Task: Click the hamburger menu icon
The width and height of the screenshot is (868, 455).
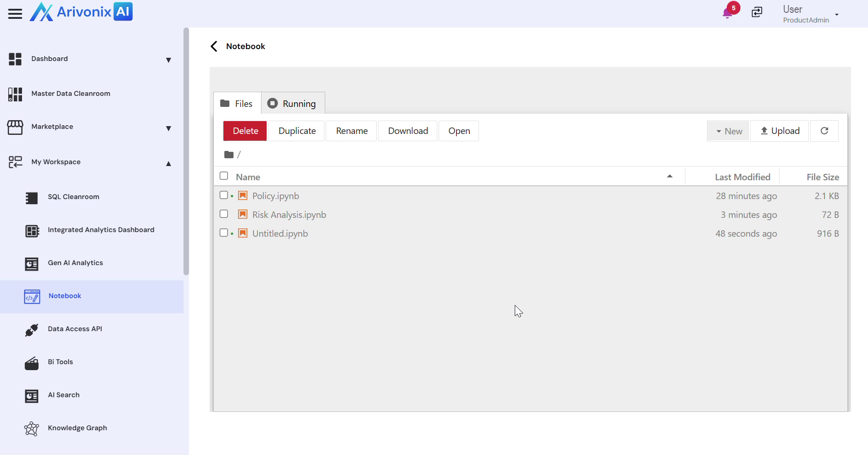Action: tap(15, 14)
